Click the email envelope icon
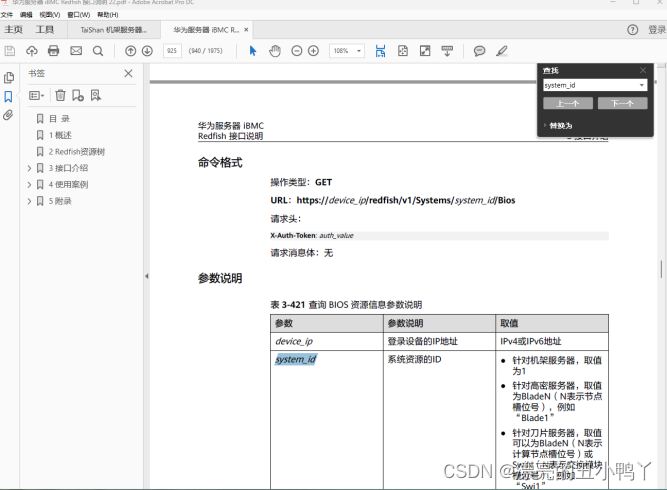The height and width of the screenshot is (490, 667). 76,51
